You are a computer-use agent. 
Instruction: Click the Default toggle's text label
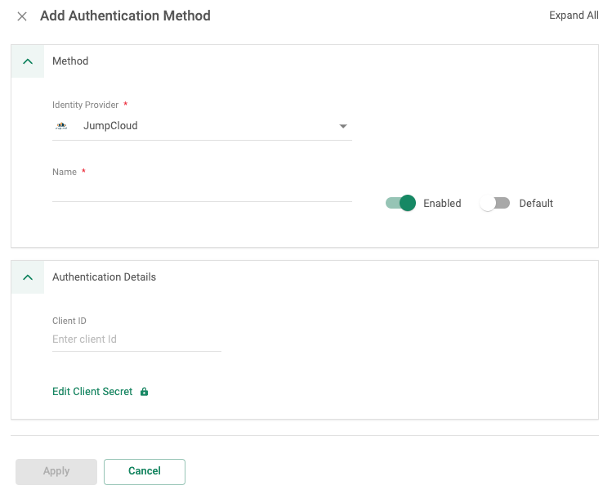pyautogui.click(x=536, y=203)
